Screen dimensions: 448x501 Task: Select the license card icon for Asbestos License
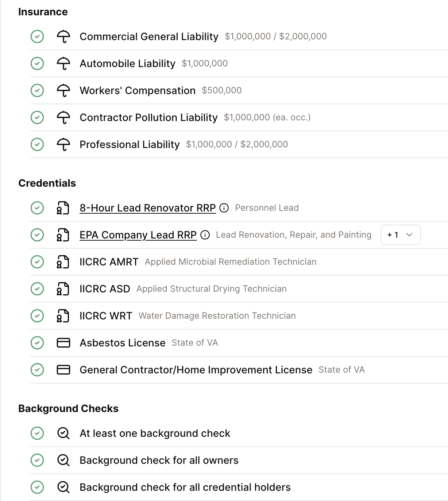[63, 343]
